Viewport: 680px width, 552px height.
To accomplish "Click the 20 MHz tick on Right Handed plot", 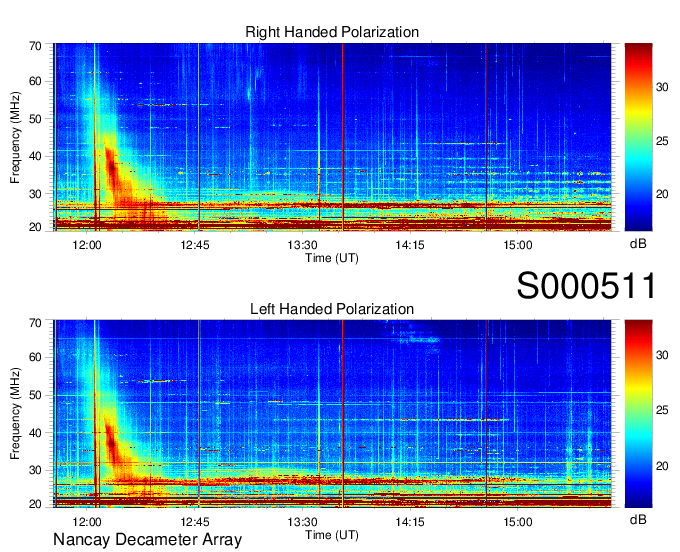I will [x=35, y=227].
